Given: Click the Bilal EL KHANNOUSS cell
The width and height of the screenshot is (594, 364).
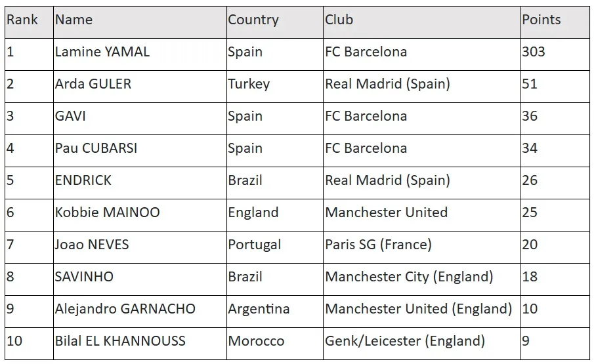Looking at the screenshot, I should (120, 341).
